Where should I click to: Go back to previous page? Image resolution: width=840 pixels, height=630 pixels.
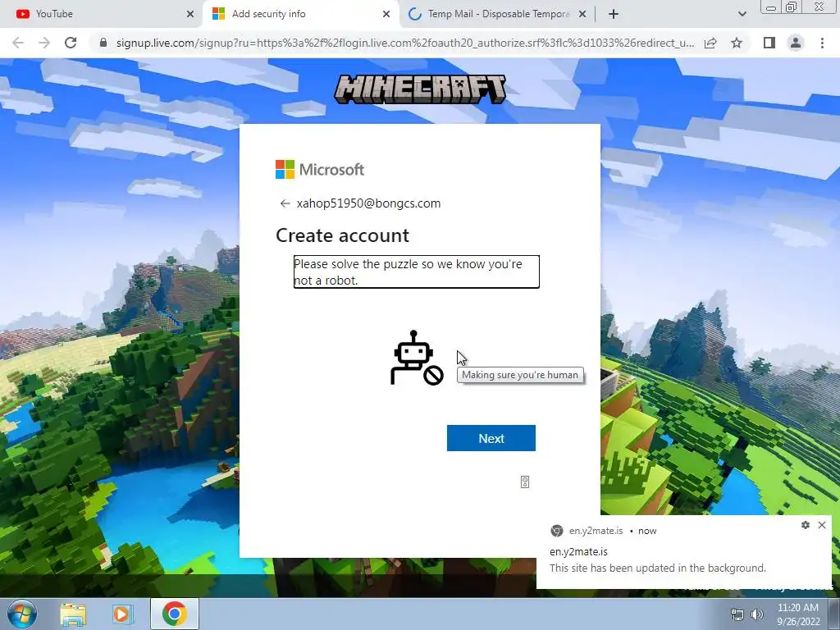18,43
